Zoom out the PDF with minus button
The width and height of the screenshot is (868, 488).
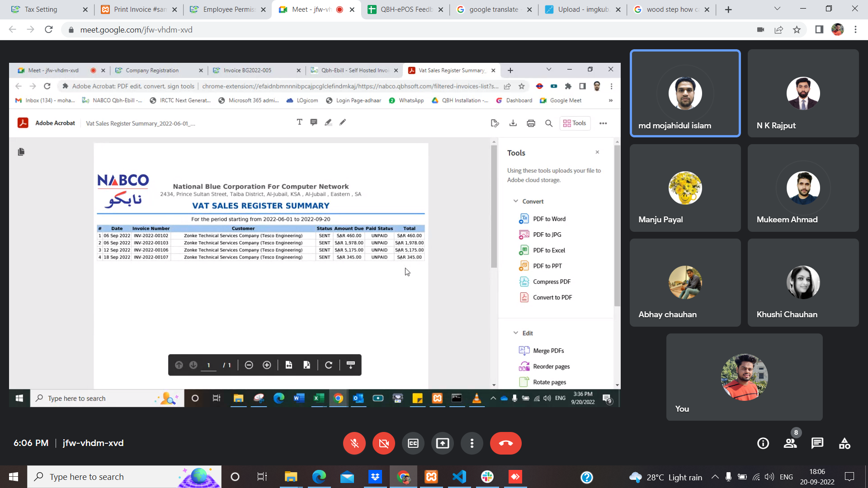pos(249,365)
